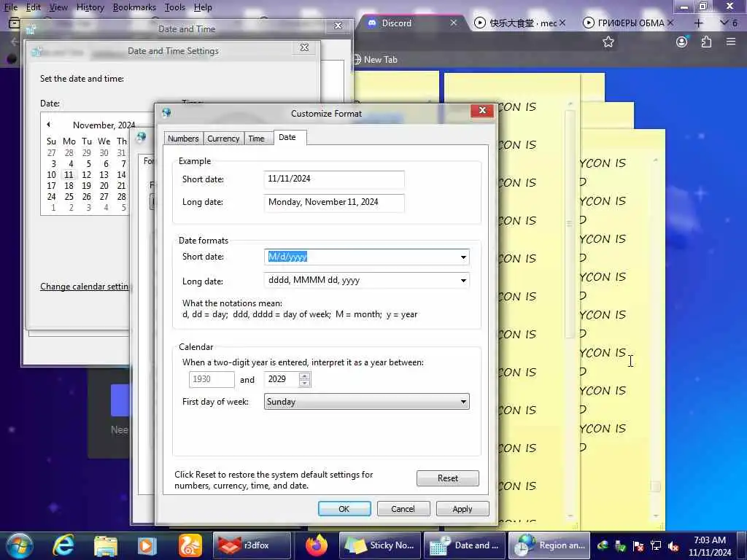This screenshot has height=560, width=747.
Task: Click the Firefox icon in taskbar
Action: coord(317,545)
